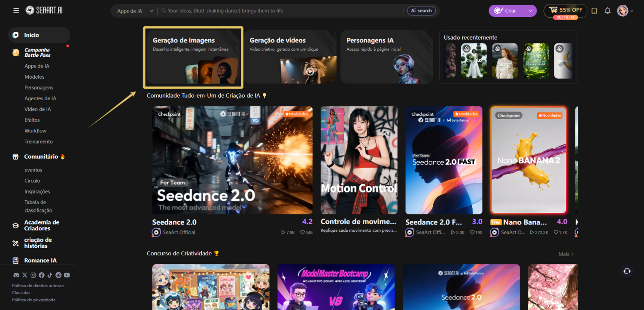Image resolution: width=644 pixels, height=310 pixels.
Task: Open Romance IA in the sidebar
Action: tap(40, 261)
